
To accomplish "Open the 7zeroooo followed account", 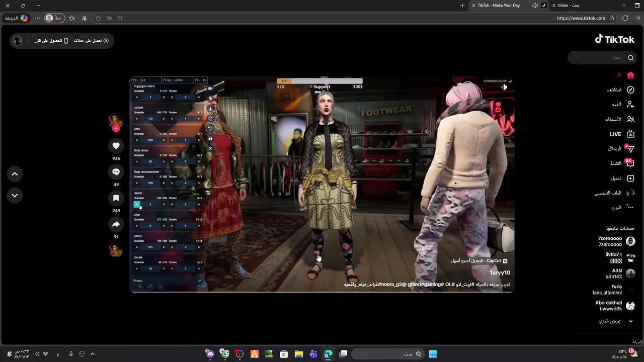I will click(x=616, y=241).
